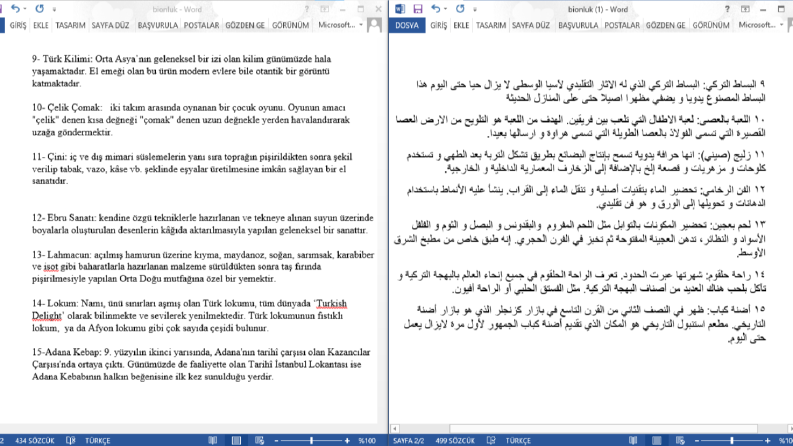Click the Help question mark in right window
The height and width of the screenshot is (446, 793).
pos(727,9)
